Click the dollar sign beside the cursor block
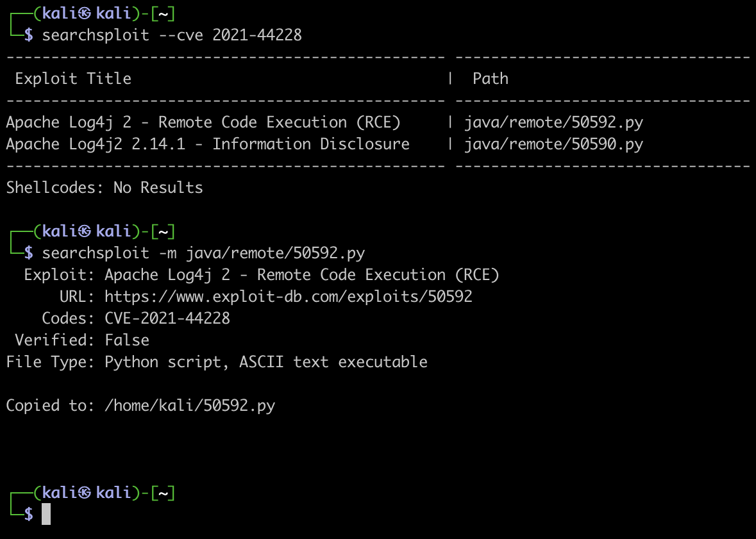 (x=28, y=514)
